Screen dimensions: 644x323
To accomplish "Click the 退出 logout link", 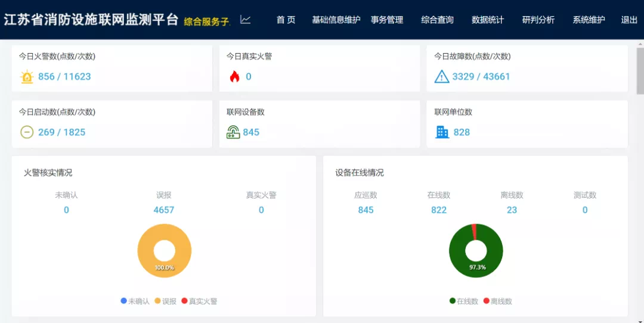I will [x=629, y=20].
